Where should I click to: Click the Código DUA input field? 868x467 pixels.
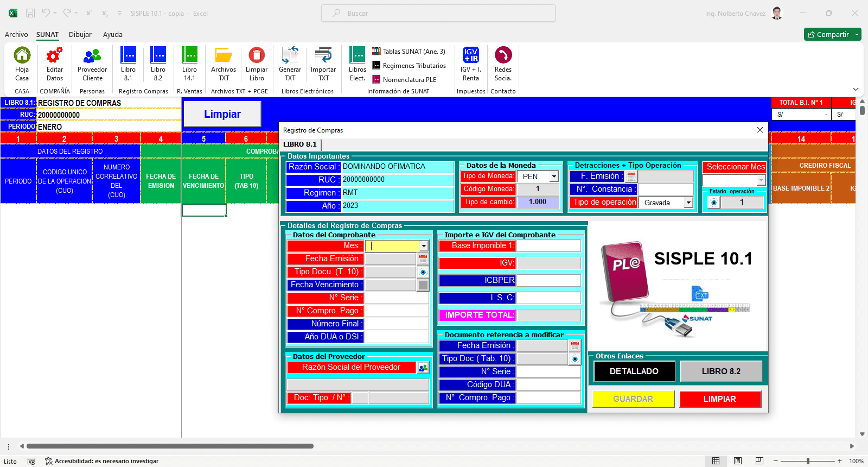pyautogui.click(x=548, y=385)
